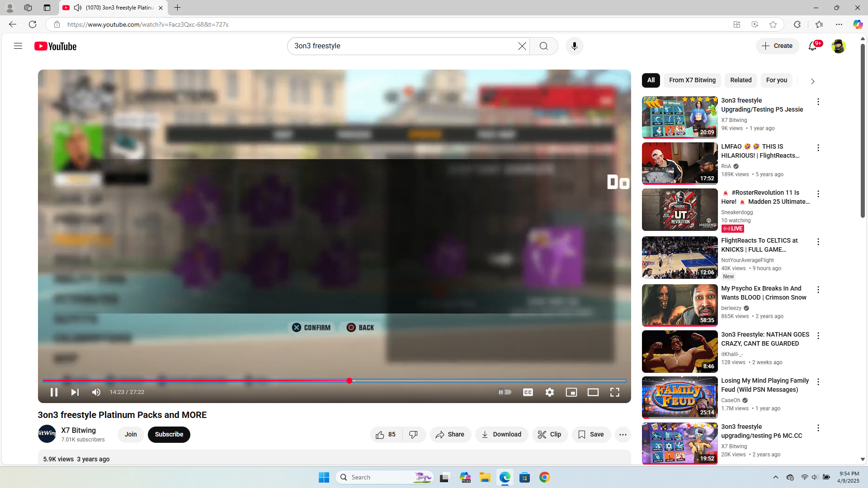
Task: Open options for FlightReacts hilarious video
Action: 818,148
